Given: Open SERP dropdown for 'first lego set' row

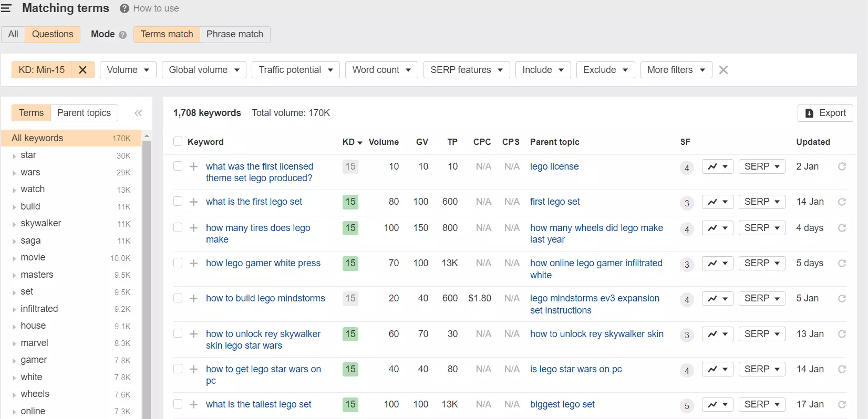Looking at the screenshot, I should 762,202.
